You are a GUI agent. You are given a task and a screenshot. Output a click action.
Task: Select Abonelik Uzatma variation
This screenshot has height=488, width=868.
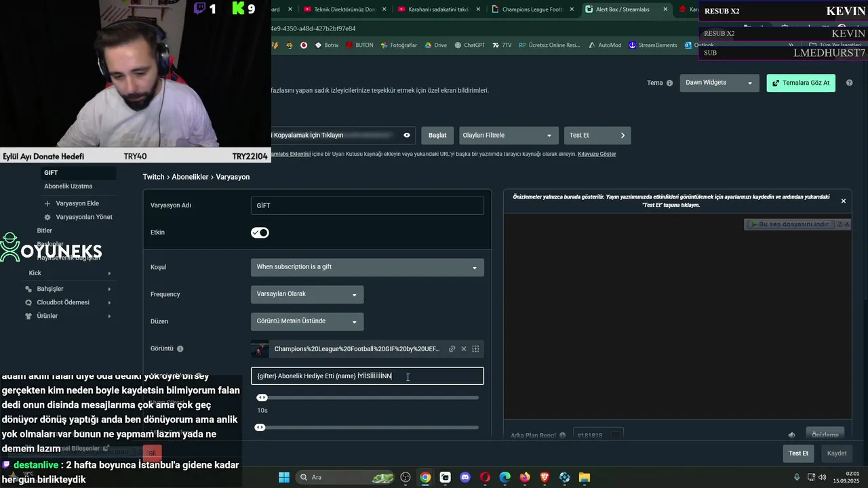click(x=68, y=186)
